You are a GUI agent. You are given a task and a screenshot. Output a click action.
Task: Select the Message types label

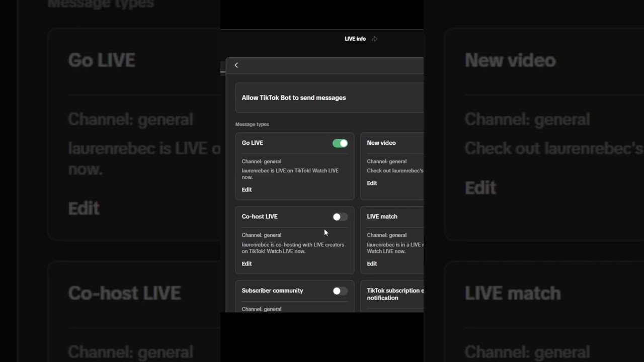(252, 124)
